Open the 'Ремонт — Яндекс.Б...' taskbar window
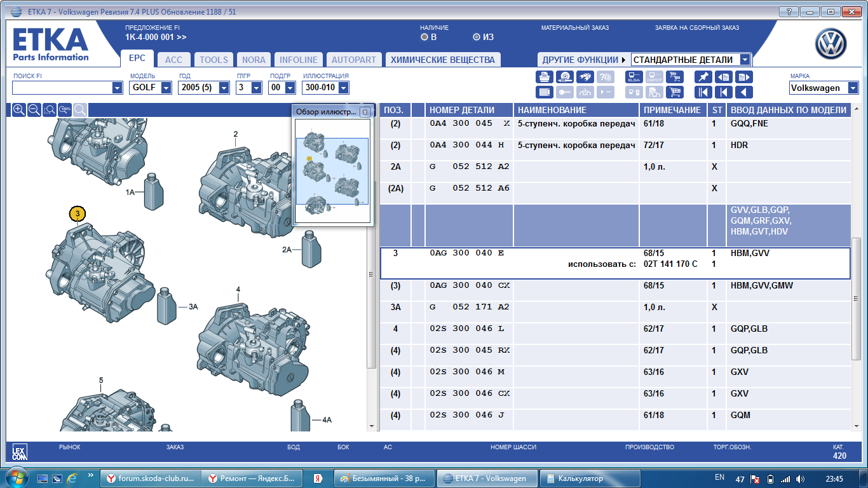Viewport: 868px width, 488px height. click(252, 478)
